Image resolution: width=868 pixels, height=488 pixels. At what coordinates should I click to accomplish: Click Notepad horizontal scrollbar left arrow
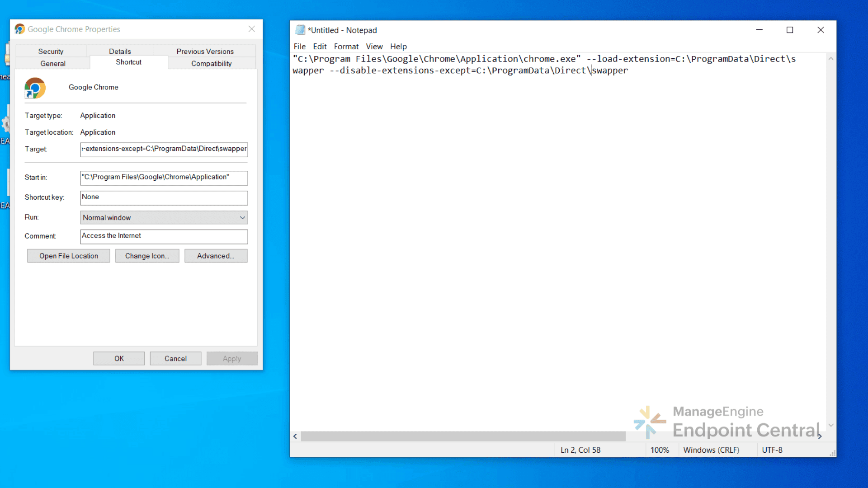(295, 436)
